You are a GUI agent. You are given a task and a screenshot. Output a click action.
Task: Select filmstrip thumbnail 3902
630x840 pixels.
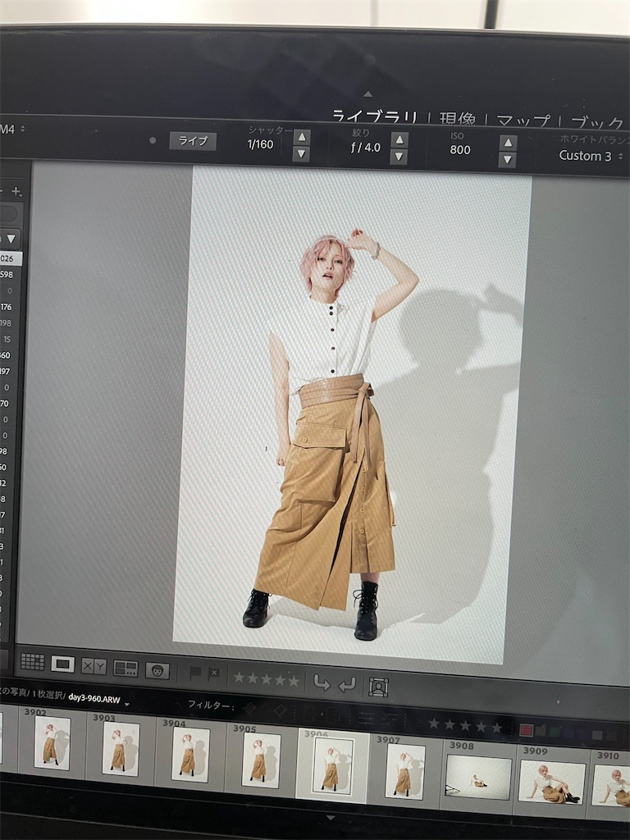pos(52,742)
